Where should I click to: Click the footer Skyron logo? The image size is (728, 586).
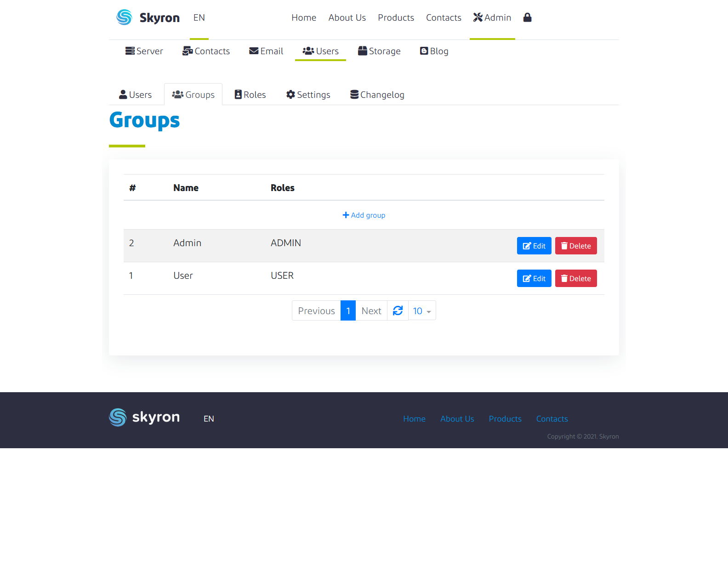(x=144, y=417)
